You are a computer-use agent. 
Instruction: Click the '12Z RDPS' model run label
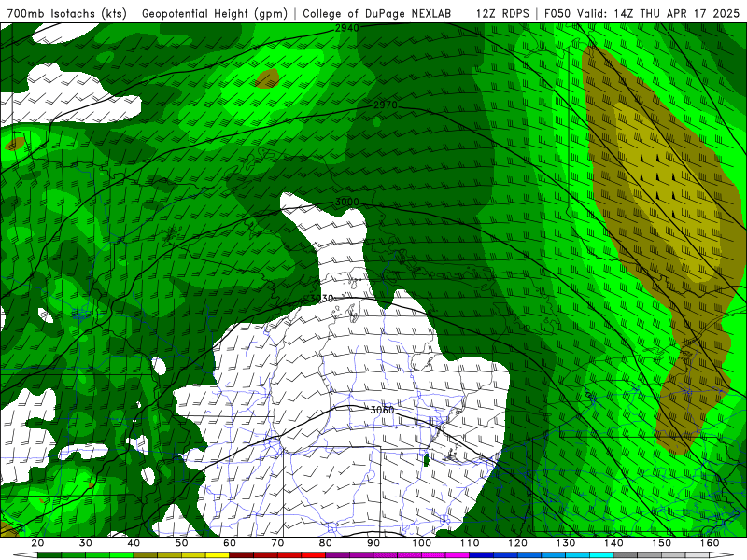502,13
